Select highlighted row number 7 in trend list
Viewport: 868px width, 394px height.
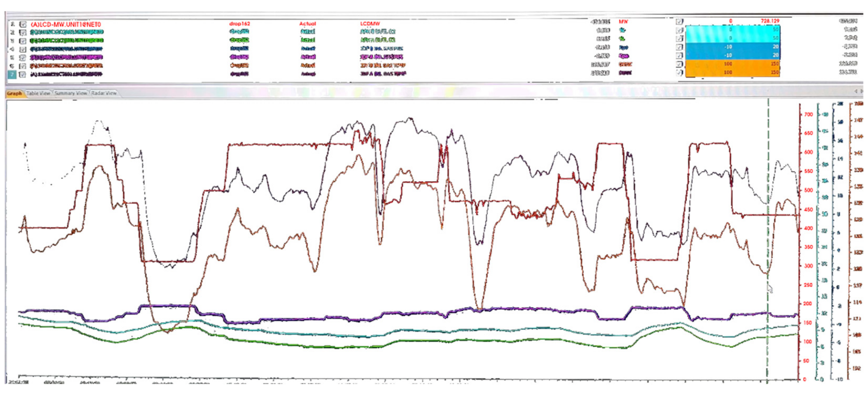(12, 74)
